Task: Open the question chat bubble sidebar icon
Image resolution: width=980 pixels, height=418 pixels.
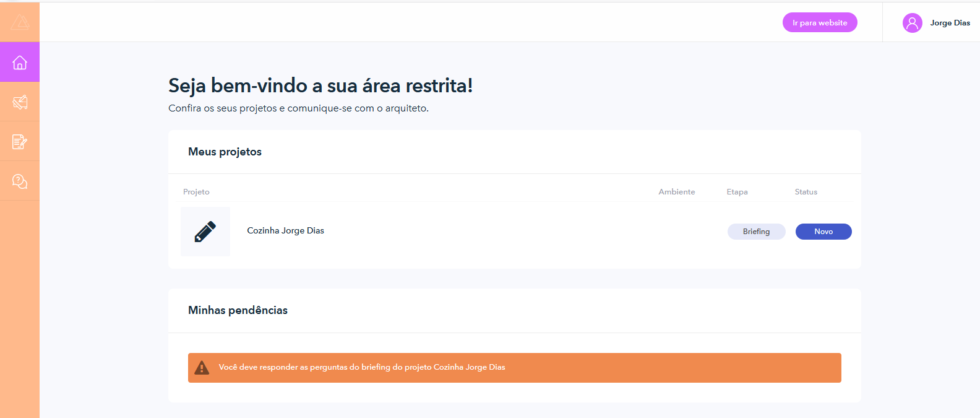Action: [x=20, y=181]
